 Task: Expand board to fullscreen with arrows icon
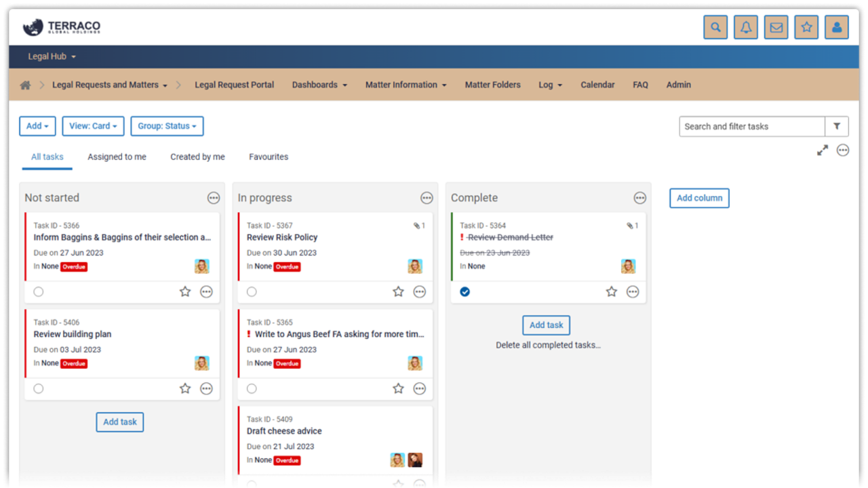point(823,150)
